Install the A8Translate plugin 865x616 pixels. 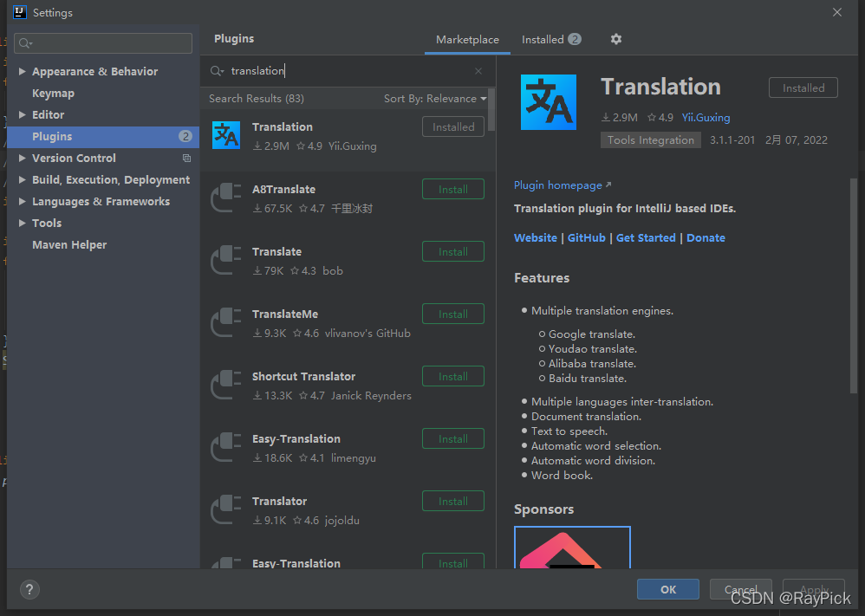pos(453,189)
